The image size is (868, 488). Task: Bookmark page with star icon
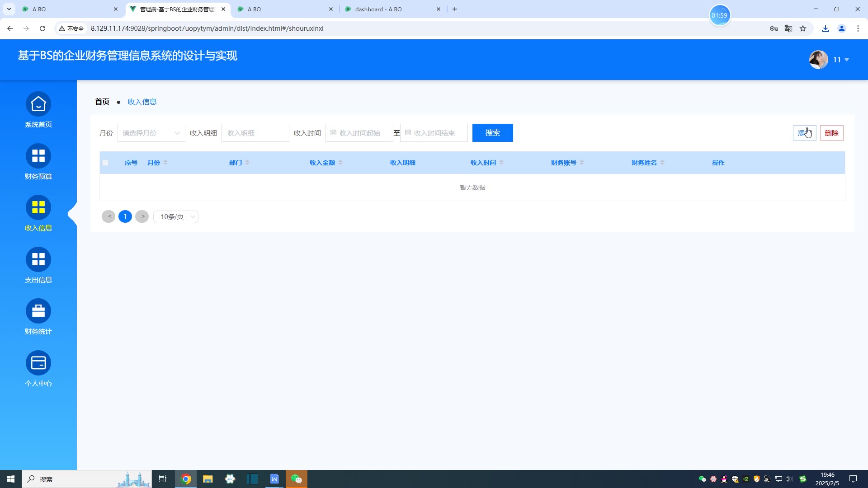(803, 28)
